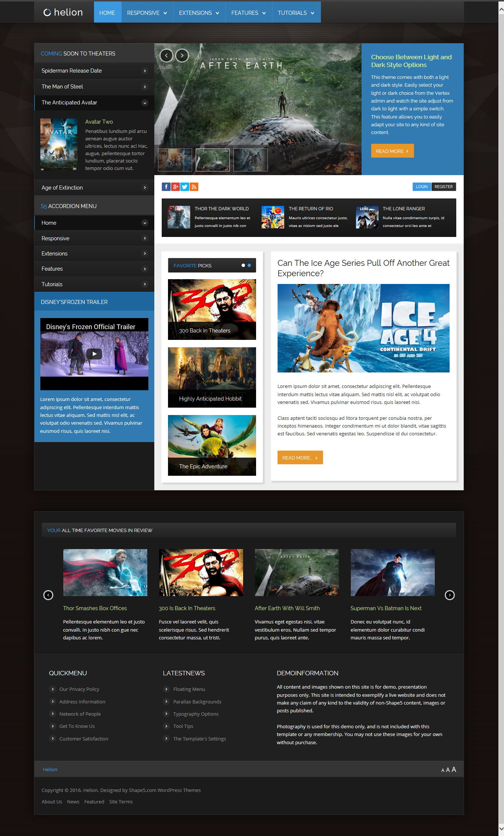Image resolution: width=504 pixels, height=836 pixels.
Task: Open Parallax Backgrounds news link
Action: [x=197, y=702]
